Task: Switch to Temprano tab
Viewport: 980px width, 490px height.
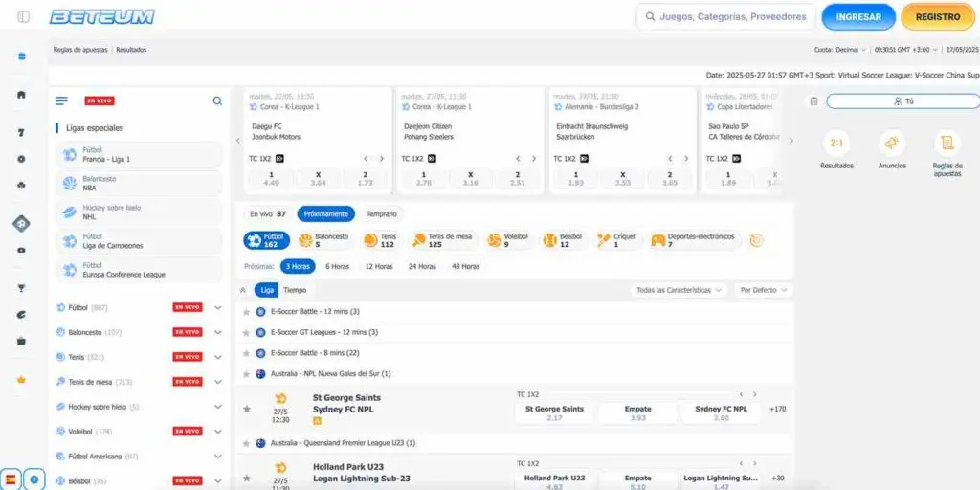Action: pos(381,213)
